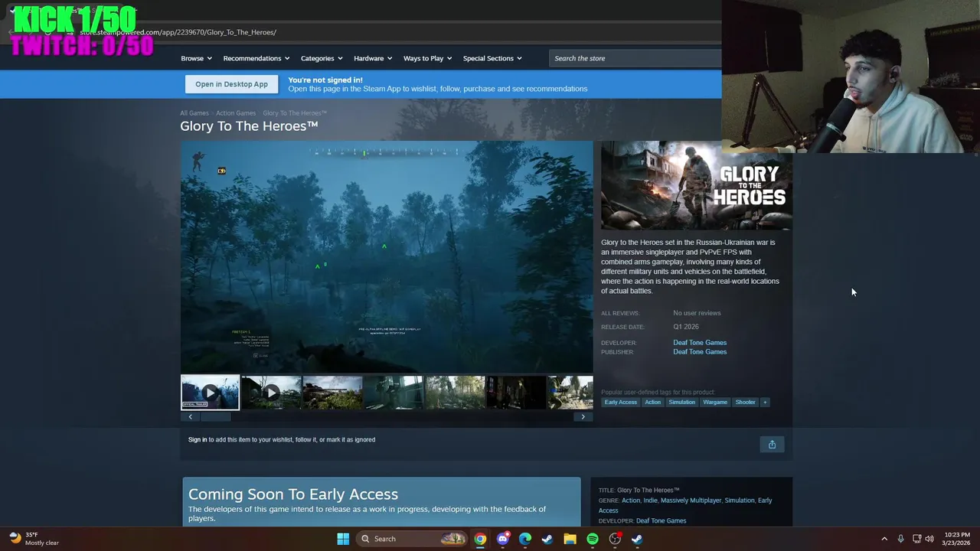Click the plus button to view more tags

(764, 402)
